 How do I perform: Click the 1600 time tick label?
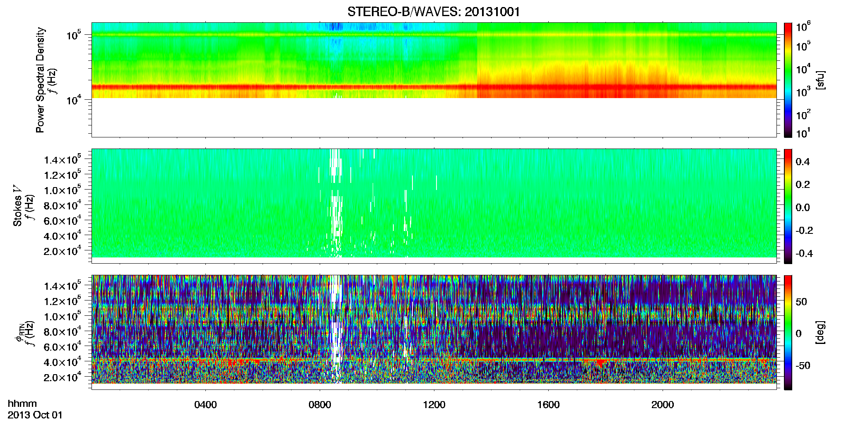pyautogui.click(x=548, y=405)
